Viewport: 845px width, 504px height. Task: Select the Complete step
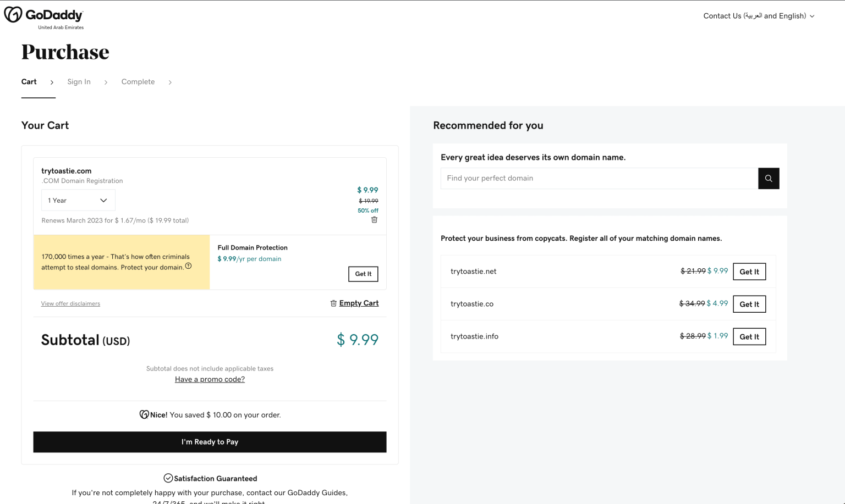[x=138, y=82]
